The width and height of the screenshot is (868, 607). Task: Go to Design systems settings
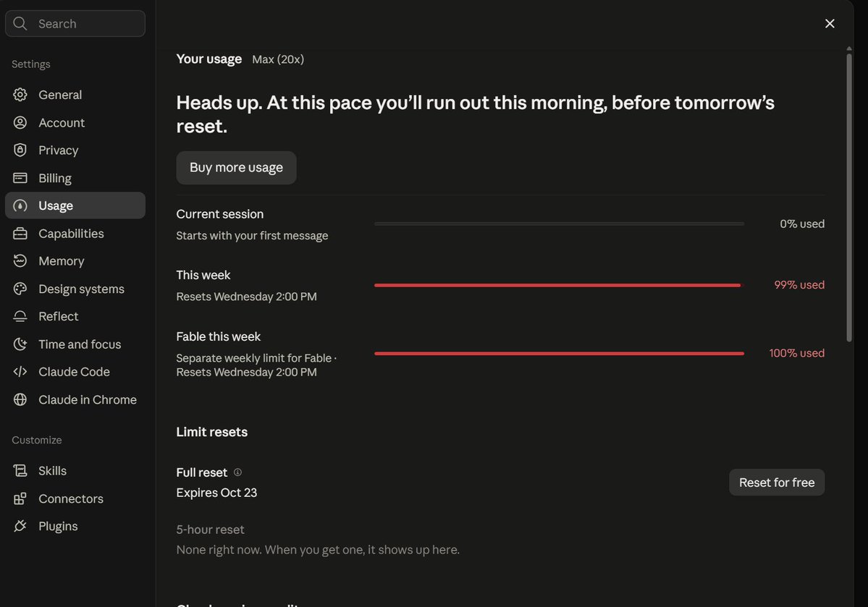75,289
